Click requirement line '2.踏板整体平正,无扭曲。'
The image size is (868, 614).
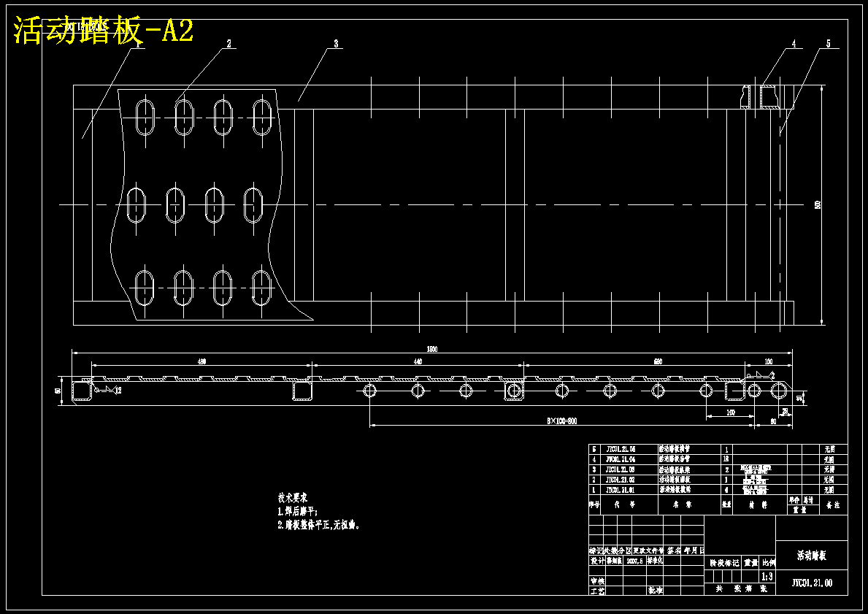[x=320, y=525]
